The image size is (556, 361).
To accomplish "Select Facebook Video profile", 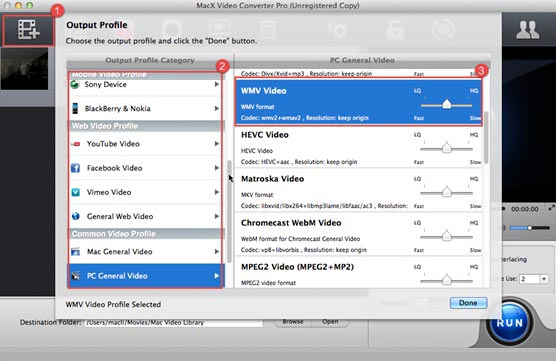I will coord(145,168).
